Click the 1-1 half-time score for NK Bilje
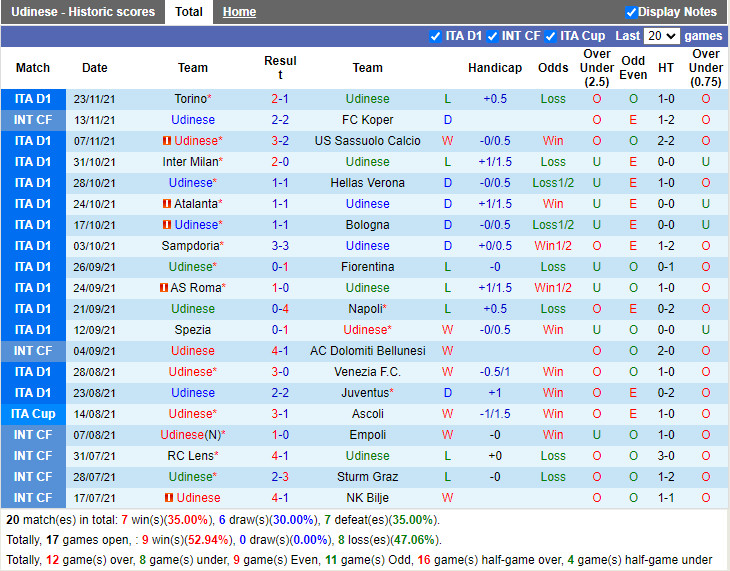 pos(666,498)
